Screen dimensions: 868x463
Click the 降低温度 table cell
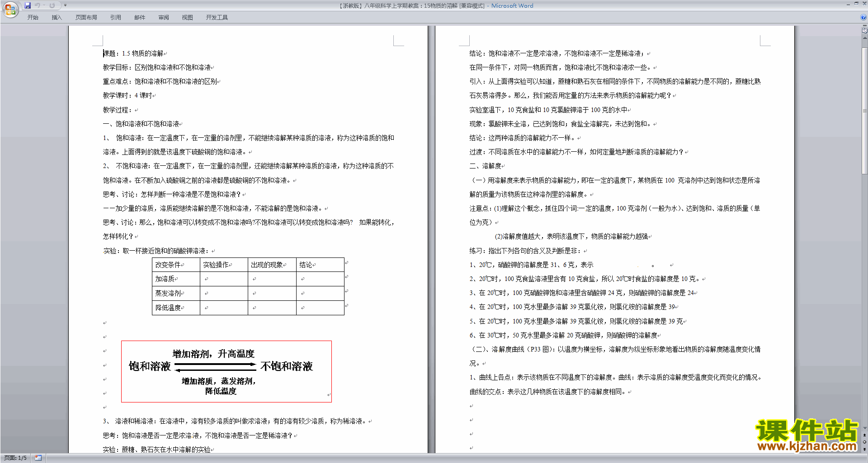coord(176,308)
